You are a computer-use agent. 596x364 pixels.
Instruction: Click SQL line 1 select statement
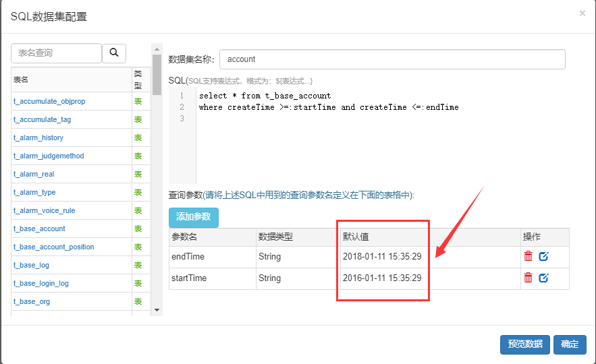click(265, 96)
